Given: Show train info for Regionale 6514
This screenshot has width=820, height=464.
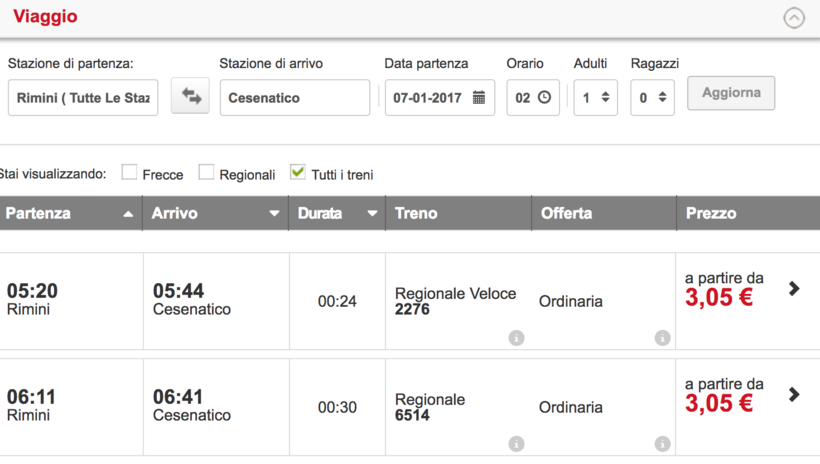Looking at the screenshot, I should (516, 444).
